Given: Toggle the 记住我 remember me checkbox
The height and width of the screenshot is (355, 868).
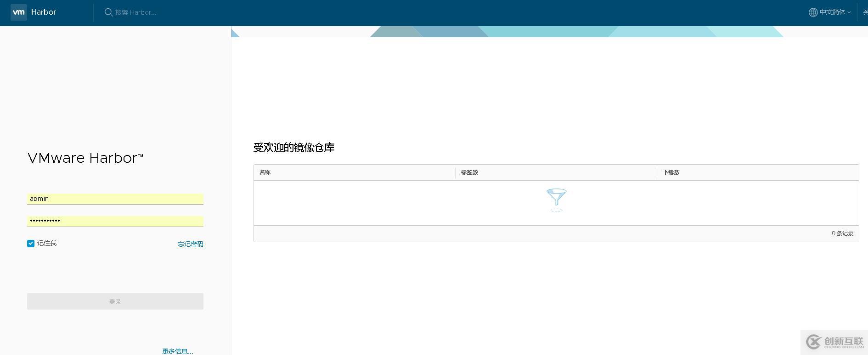Looking at the screenshot, I should tap(31, 244).
